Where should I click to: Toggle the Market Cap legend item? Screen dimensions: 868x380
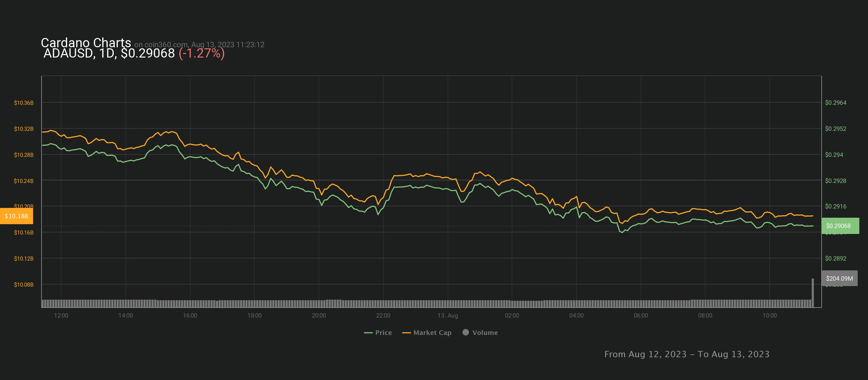point(432,332)
